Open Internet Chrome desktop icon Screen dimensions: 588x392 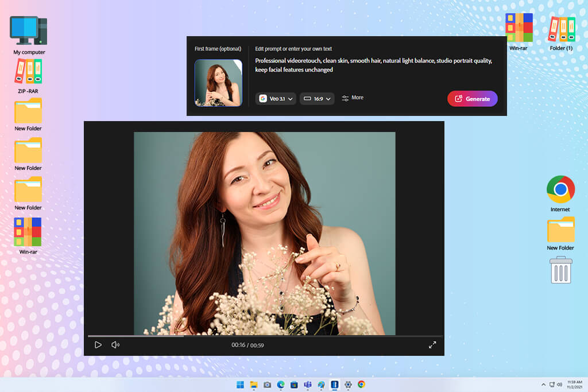click(560, 194)
